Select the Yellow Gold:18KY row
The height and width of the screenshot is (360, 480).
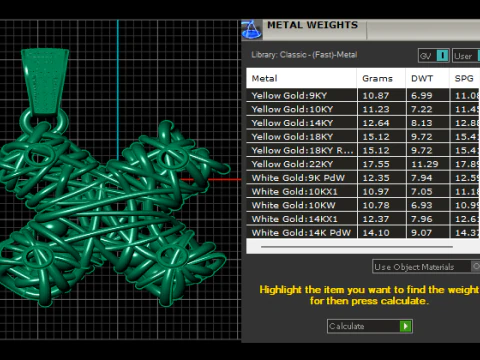363,136
